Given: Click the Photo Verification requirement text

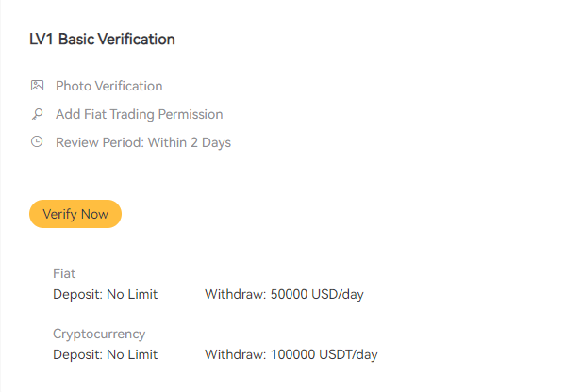Looking at the screenshot, I should [109, 86].
